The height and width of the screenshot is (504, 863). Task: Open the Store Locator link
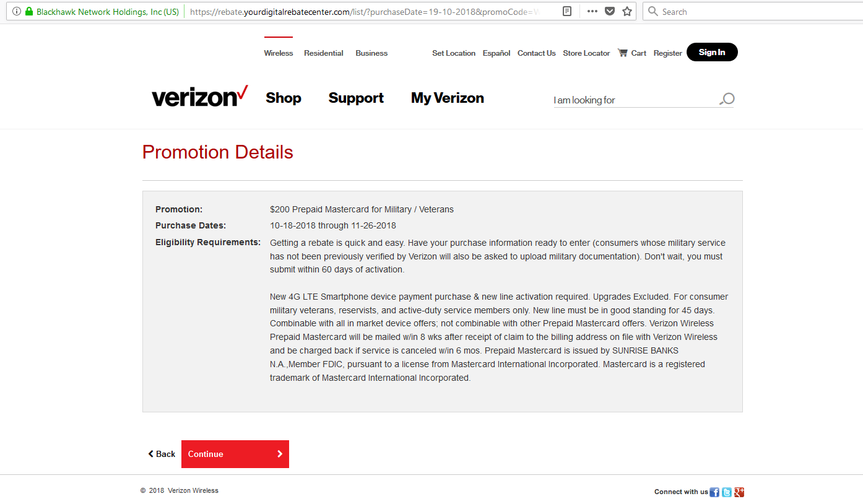click(586, 53)
